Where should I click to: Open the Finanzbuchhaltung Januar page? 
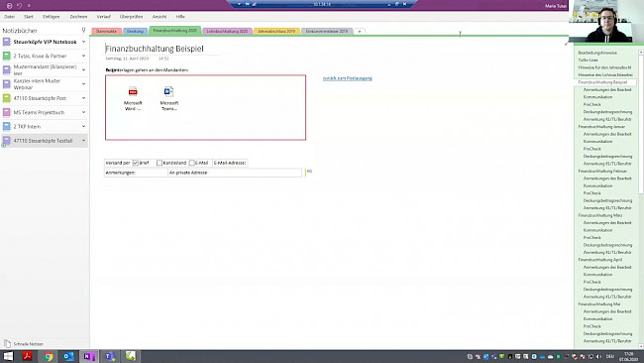click(x=601, y=127)
